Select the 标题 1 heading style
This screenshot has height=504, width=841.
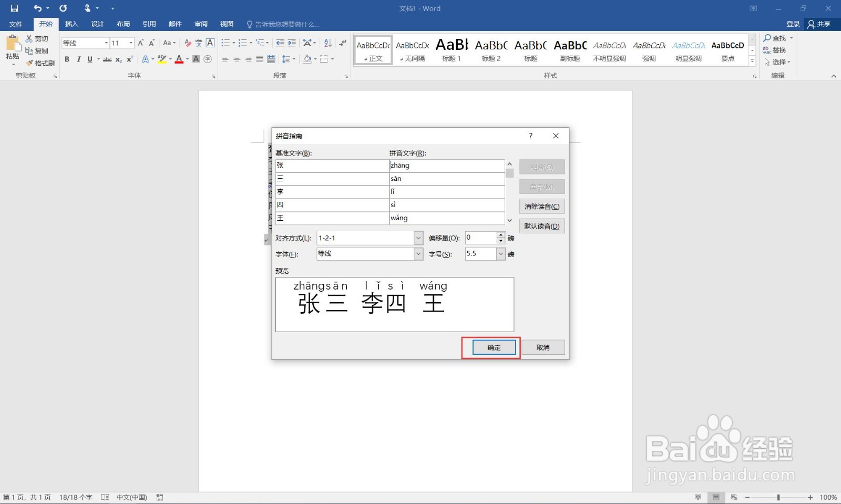[452, 50]
